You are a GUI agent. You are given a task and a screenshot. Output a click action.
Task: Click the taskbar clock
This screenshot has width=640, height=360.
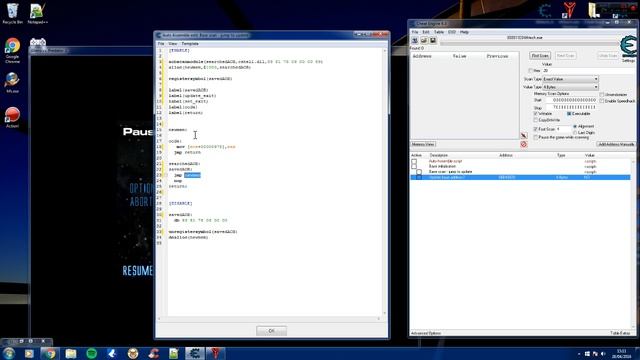621,354
